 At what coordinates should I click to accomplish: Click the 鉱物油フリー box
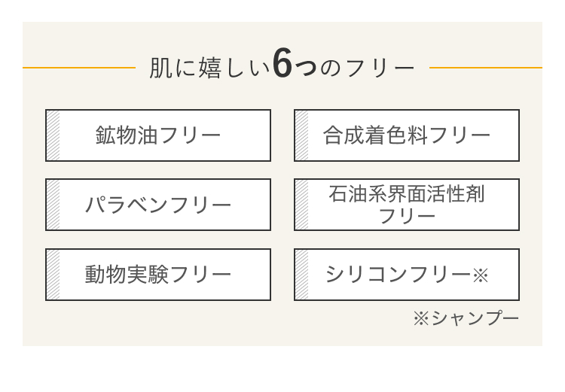tap(158, 135)
